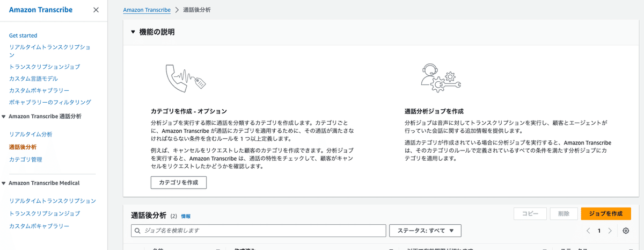
Task: Close the Amazon Transcribe sidebar panel
Action: tap(96, 10)
